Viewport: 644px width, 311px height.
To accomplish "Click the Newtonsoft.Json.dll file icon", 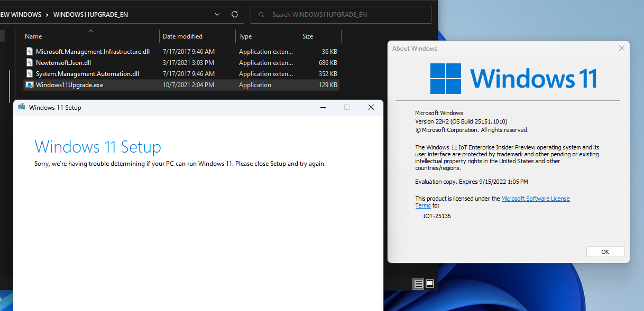I will 30,63.
